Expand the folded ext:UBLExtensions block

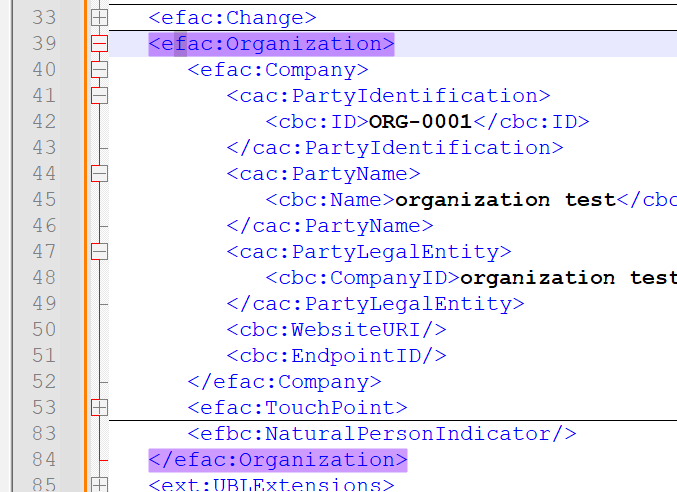pyautogui.click(x=99, y=484)
